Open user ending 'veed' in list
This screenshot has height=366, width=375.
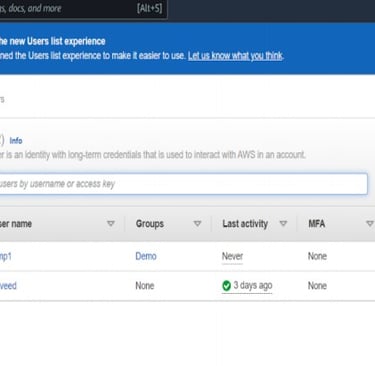[x=8, y=286]
